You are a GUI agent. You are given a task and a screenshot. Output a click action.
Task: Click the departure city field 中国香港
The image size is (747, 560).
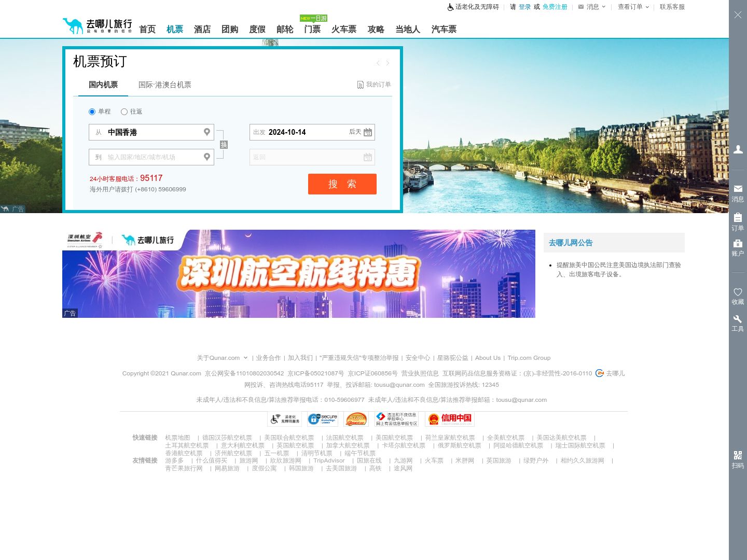click(151, 132)
